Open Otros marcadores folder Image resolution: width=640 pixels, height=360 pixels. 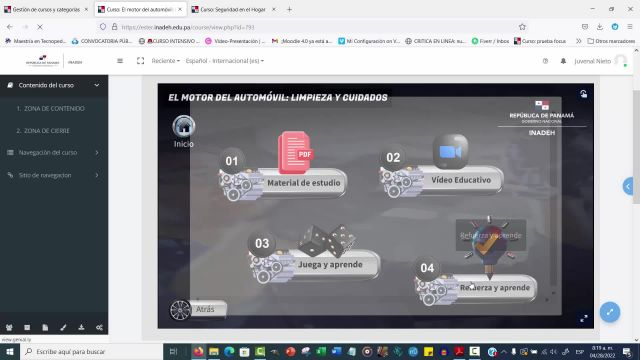(x=611, y=41)
